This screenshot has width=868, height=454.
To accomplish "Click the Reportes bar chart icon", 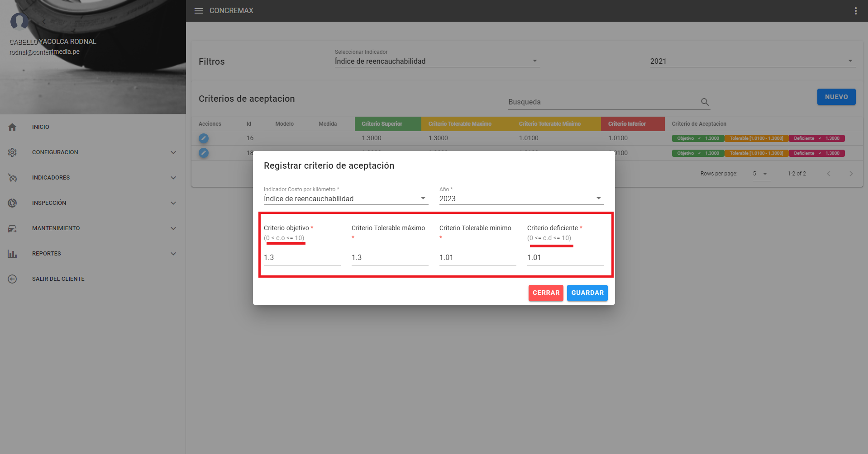I will click(x=12, y=254).
